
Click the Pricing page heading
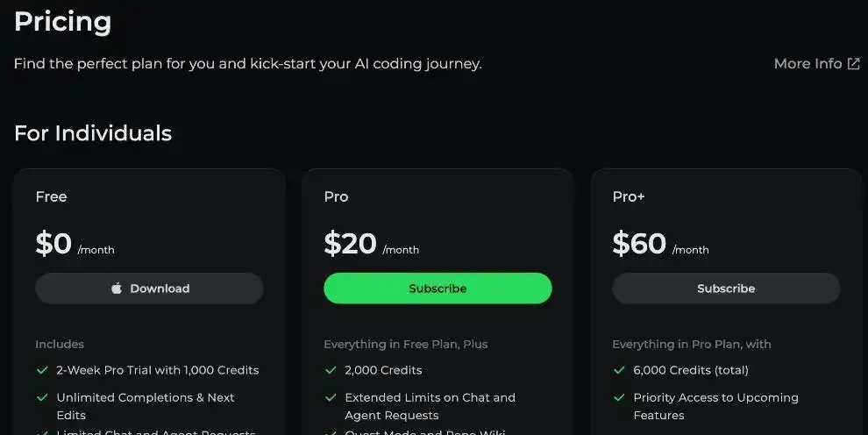(x=62, y=21)
